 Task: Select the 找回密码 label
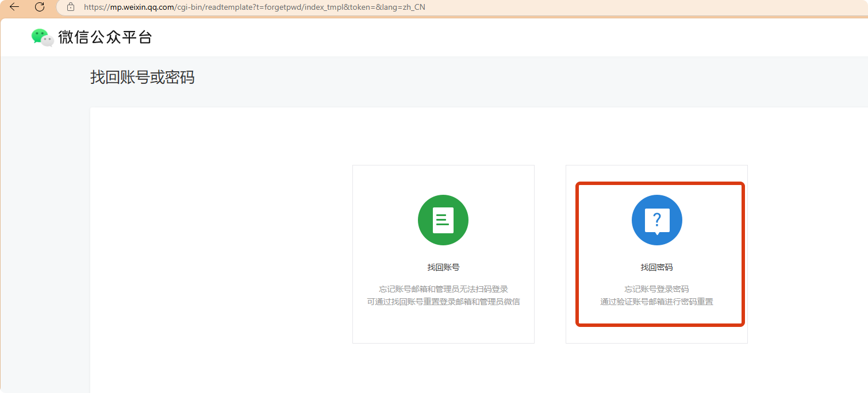tap(657, 267)
